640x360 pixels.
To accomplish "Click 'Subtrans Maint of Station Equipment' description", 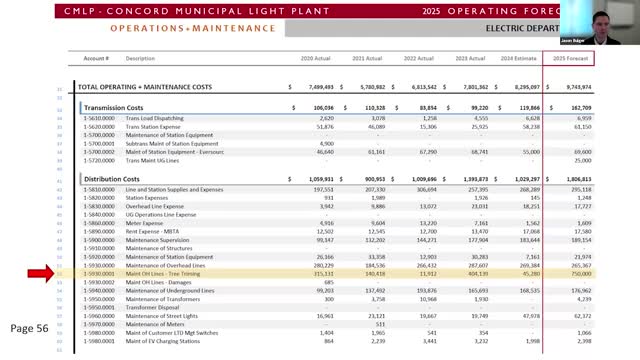I will (172, 144).
